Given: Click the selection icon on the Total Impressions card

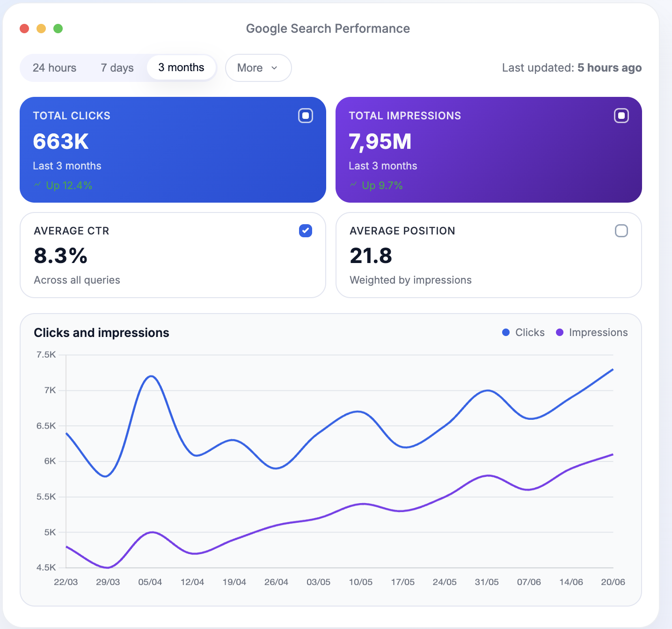Looking at the screenshot, I should [x=621, y=116].
